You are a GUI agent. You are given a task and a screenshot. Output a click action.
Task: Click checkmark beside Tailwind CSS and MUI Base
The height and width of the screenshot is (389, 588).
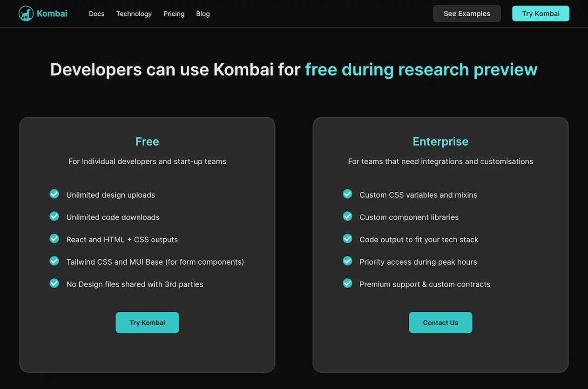tap(54, 261)
